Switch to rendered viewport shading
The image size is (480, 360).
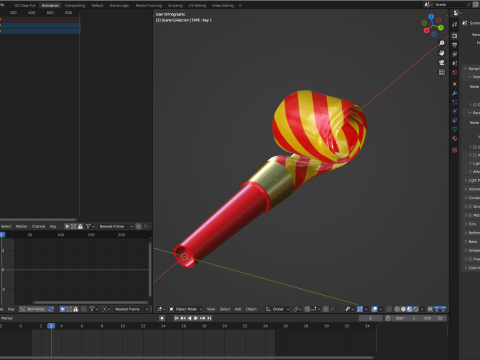point(415,309)
